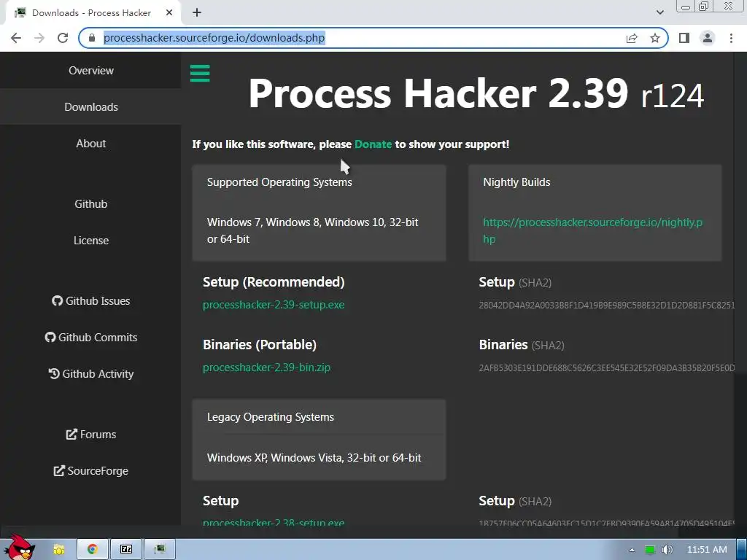This screenshot has width=747, height=560.
Task: Click Binaries (Portable) heading
Action: point(260,345)
